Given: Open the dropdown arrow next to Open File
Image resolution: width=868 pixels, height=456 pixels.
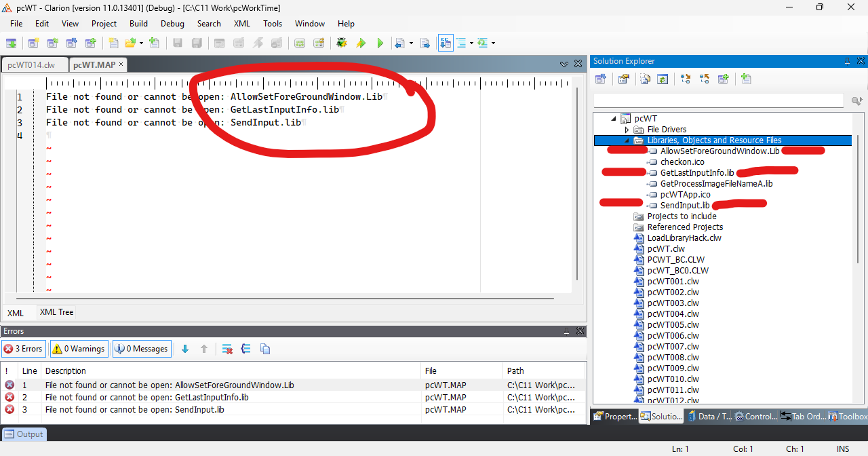Looking at the screenshot, I should (141, 43).
